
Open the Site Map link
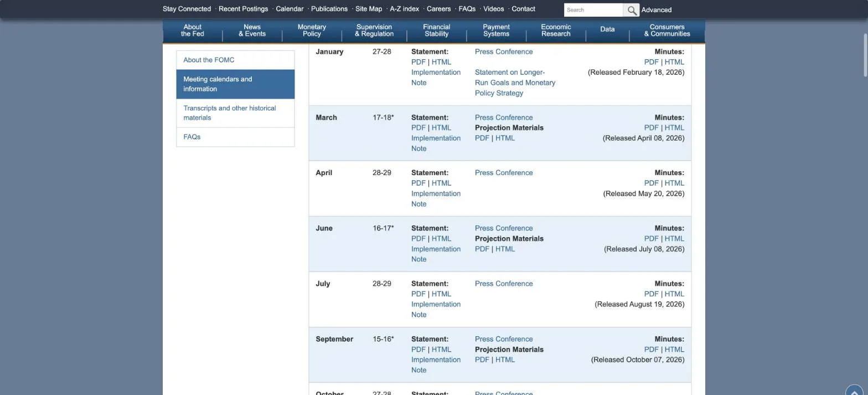tap(369, 9)
